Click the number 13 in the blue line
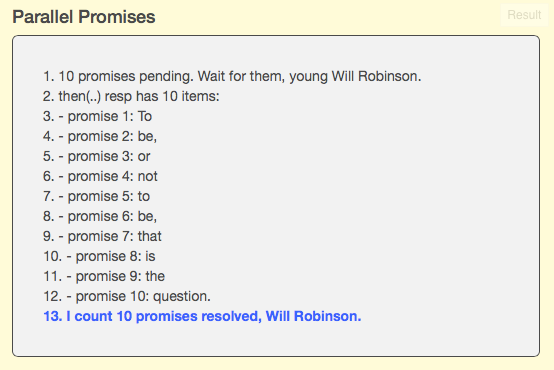Image resolution: width=554 pixels, height=370 pixels. [x=52, y=316]
